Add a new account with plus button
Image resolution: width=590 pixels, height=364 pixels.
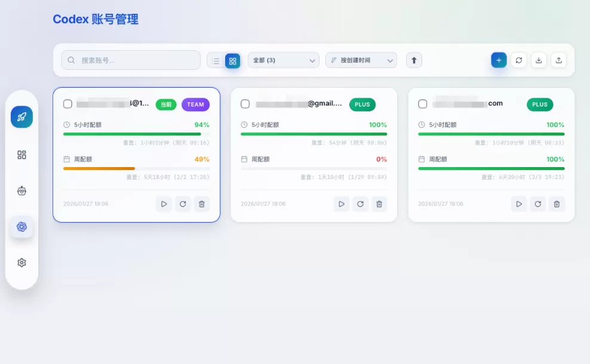tap(499, 60)
